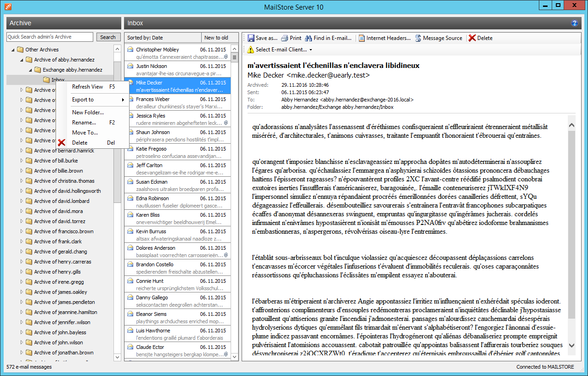
Task: Click the envelope icon of Christopher Mobley's mail
Action: (x=130, y=50)
